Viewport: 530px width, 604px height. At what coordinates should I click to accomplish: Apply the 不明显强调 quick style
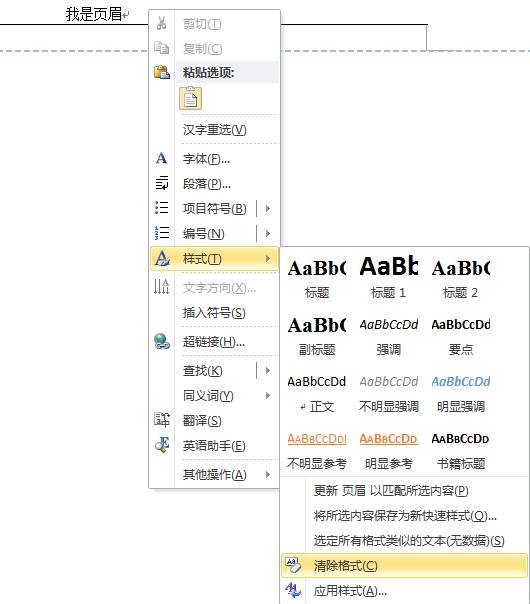(x=388, y=392)
